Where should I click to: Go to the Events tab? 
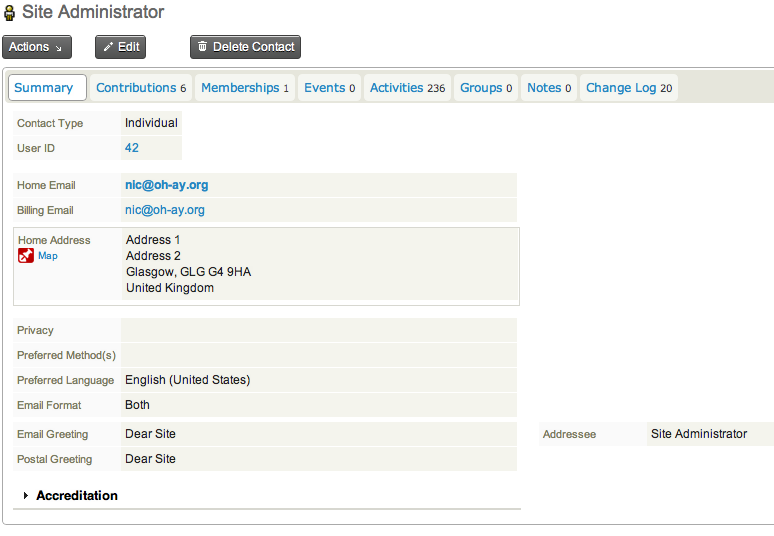329,88
